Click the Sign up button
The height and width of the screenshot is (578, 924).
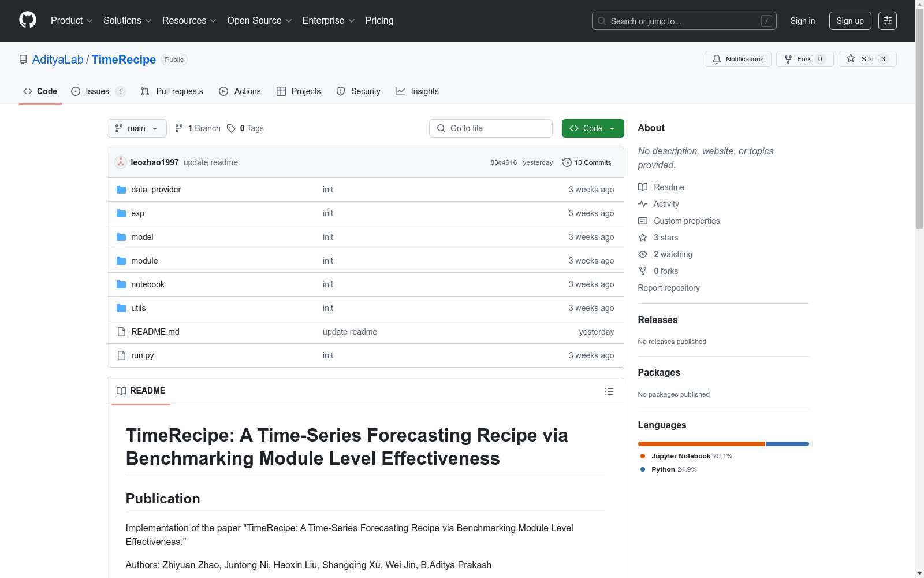[850, 21]
